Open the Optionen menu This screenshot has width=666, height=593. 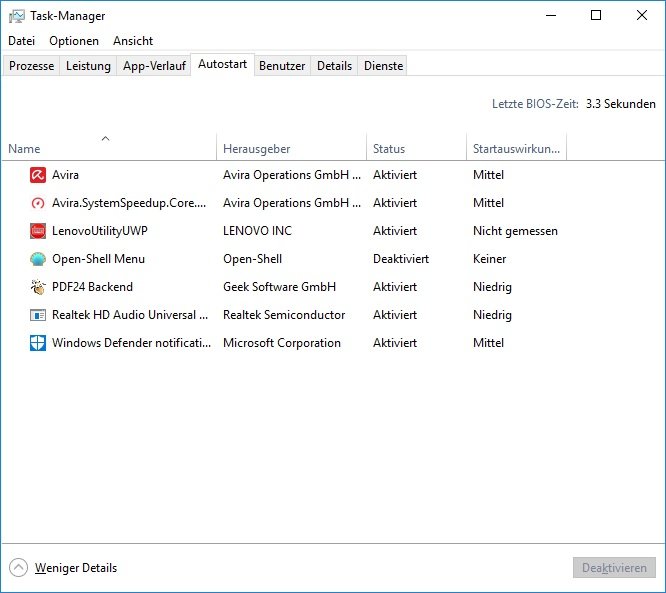pos(74,41)
